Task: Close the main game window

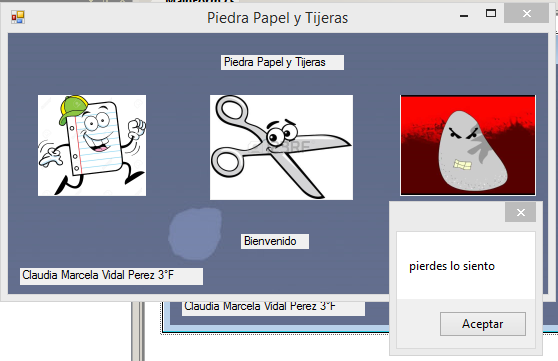Action: coord(526,14)
